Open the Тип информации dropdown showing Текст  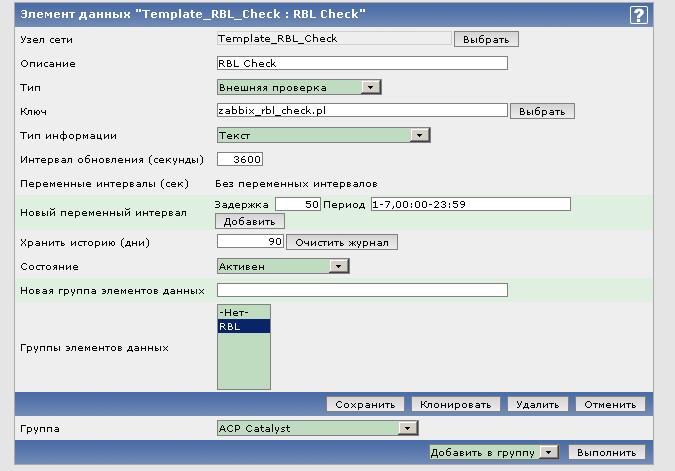pyautogui.click(x=323, y=135)
